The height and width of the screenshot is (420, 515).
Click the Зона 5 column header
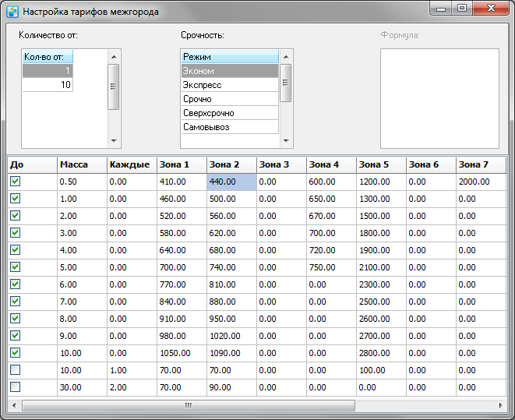point(381,164)
